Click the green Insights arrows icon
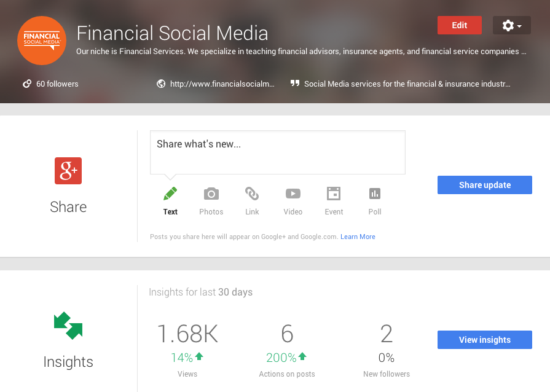Viewport: 550px width, 392px height. [x=68, y=326]
